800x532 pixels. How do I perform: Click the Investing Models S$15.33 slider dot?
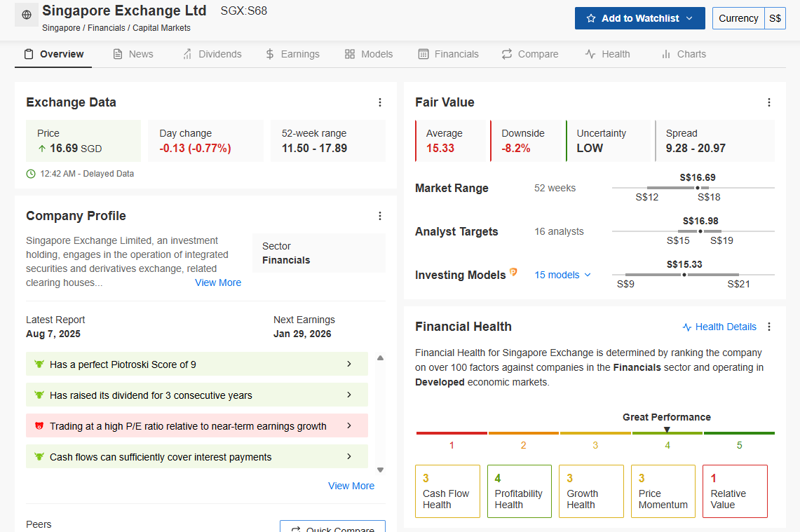click(684, 275)
